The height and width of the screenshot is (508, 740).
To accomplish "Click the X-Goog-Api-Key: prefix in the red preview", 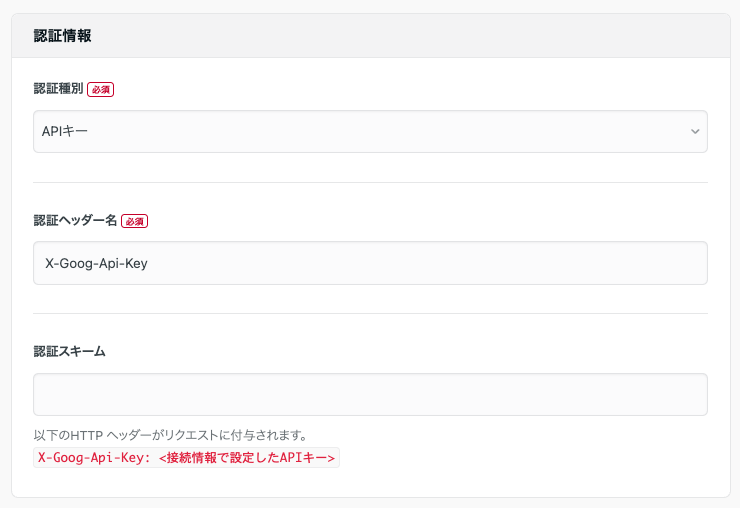I will point(93,458).
